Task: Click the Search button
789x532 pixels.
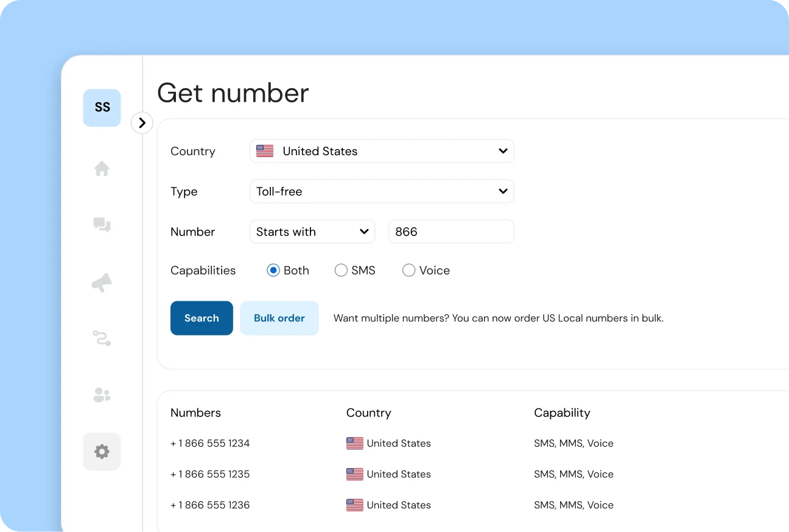Action: point(202,318)
